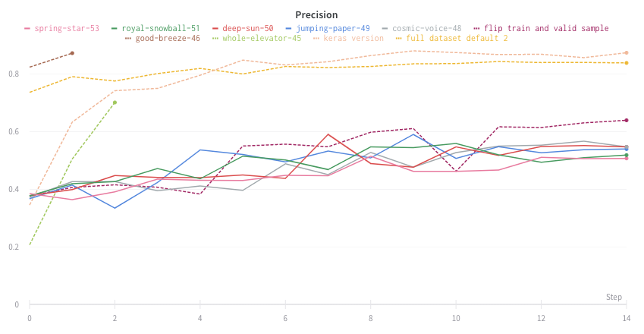The image size is (644, 334).
Task: Hide the deep-sun-50 run via legend
Action: 247,29
